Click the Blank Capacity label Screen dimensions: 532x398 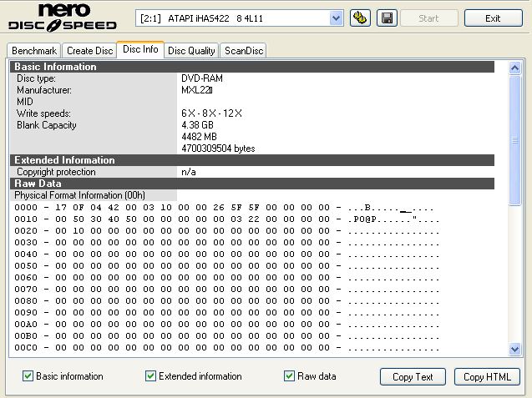pyautogui.click(x=47, y=125)
